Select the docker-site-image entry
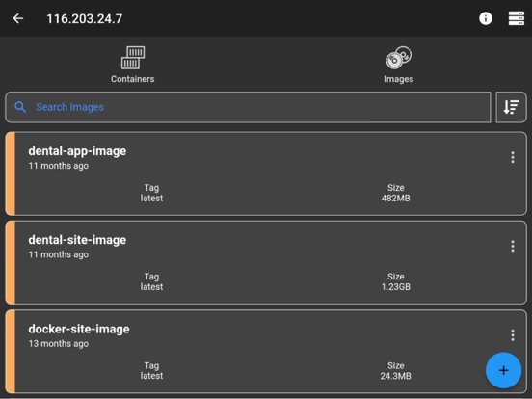 click(266, 352)
